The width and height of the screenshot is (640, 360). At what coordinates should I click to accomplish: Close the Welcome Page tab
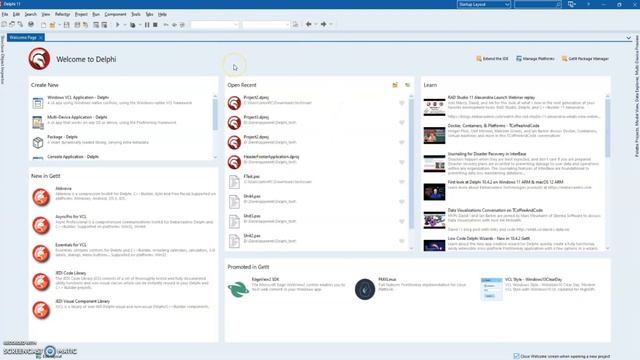40,38
